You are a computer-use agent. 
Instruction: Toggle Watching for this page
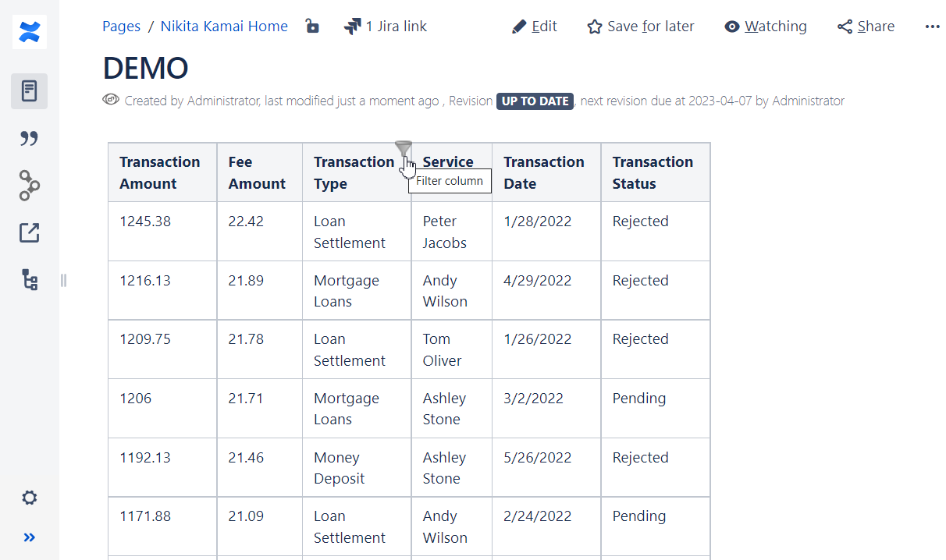tap(766, 26)
